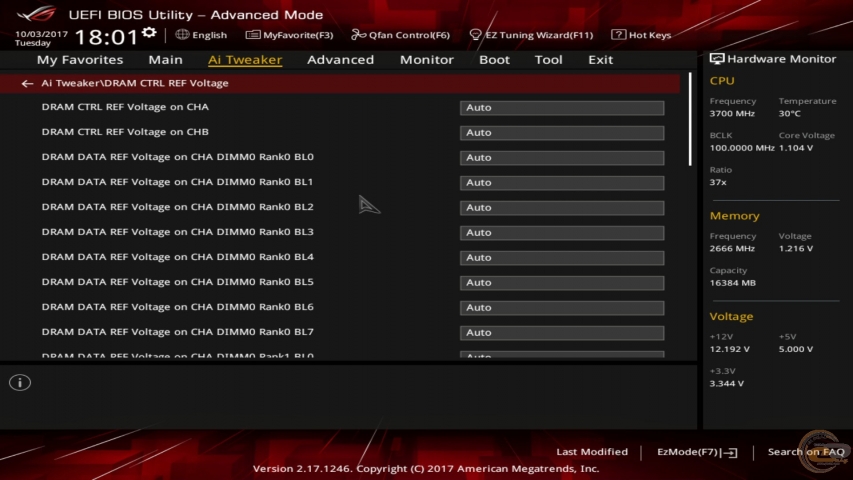853x480 pixels.
Task: Click the memory frequency 2666 MHz value
Action: 732,249
